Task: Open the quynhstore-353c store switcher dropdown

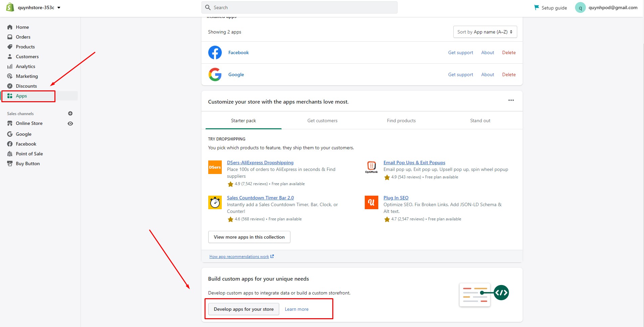Action: pyautogui.click(x=39, y=7)
